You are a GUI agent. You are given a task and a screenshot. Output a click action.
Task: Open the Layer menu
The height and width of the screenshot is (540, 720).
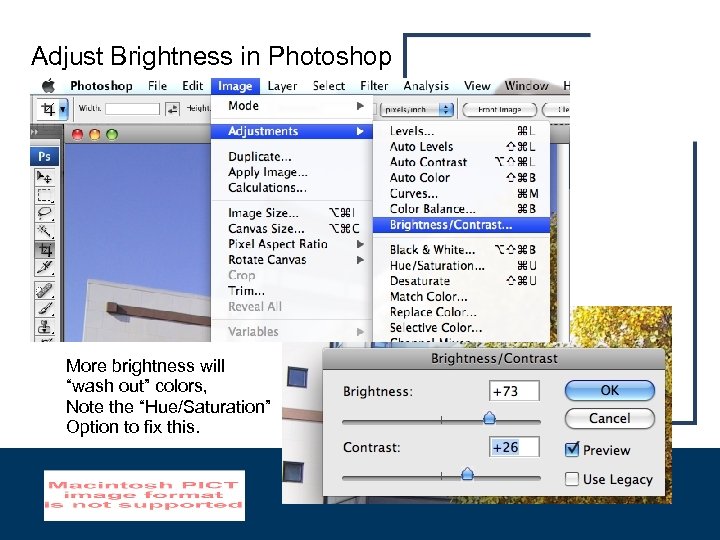[282, 86]
